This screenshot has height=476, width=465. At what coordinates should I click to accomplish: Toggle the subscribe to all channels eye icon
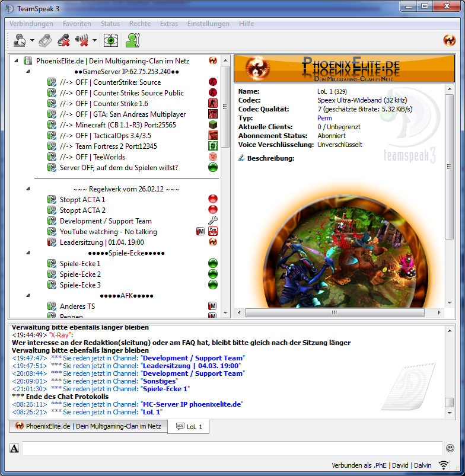click(111, 40)
